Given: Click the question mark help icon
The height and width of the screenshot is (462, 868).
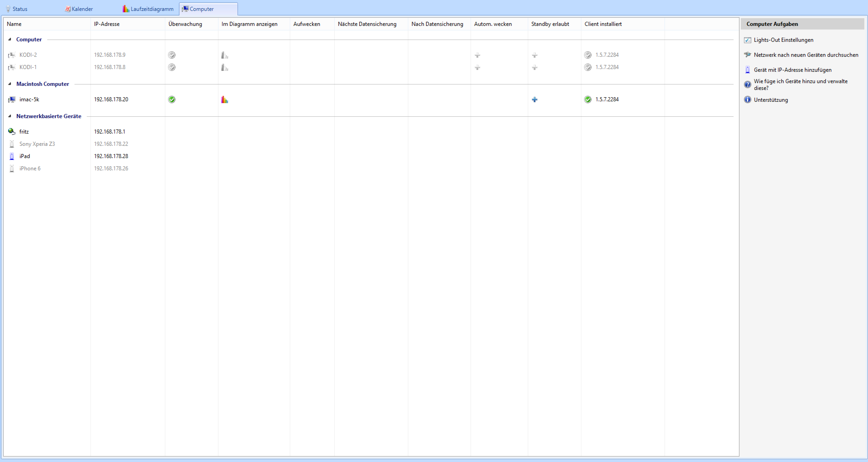Looking at the screenshot, I should (x=747, y=84).
